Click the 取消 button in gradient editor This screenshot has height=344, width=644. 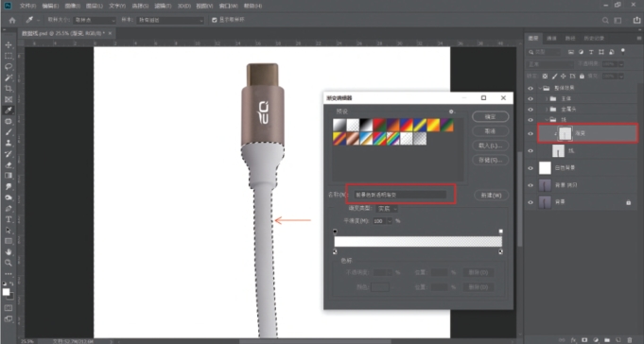tap(491, 131)
